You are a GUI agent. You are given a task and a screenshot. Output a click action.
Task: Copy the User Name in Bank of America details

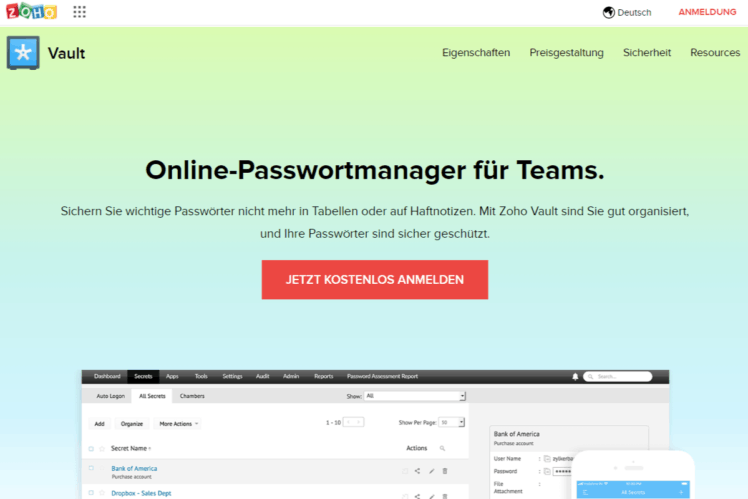pos(547,458)
